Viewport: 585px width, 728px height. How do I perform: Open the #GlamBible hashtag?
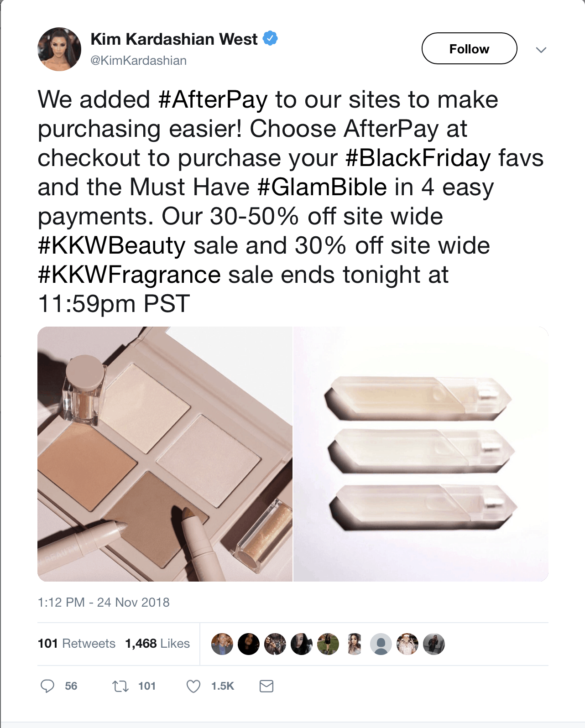(x=322, y=187)
